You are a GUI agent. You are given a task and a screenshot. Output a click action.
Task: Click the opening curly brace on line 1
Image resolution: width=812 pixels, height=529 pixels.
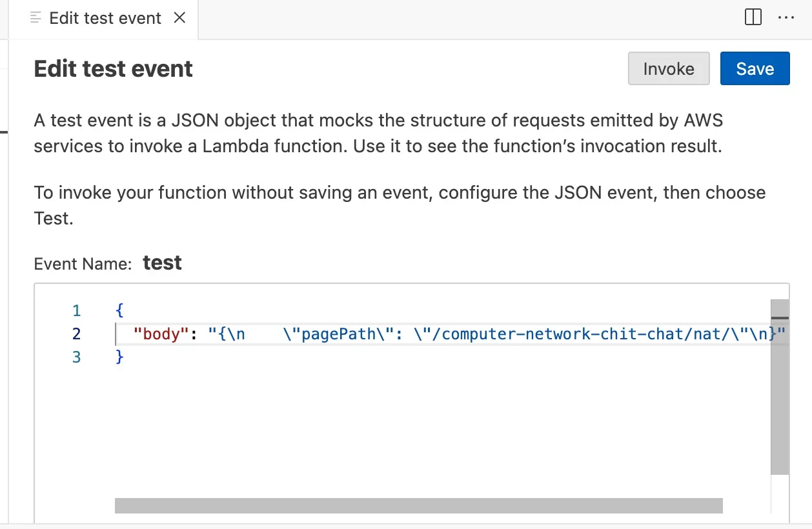click(x=119, y=311)
